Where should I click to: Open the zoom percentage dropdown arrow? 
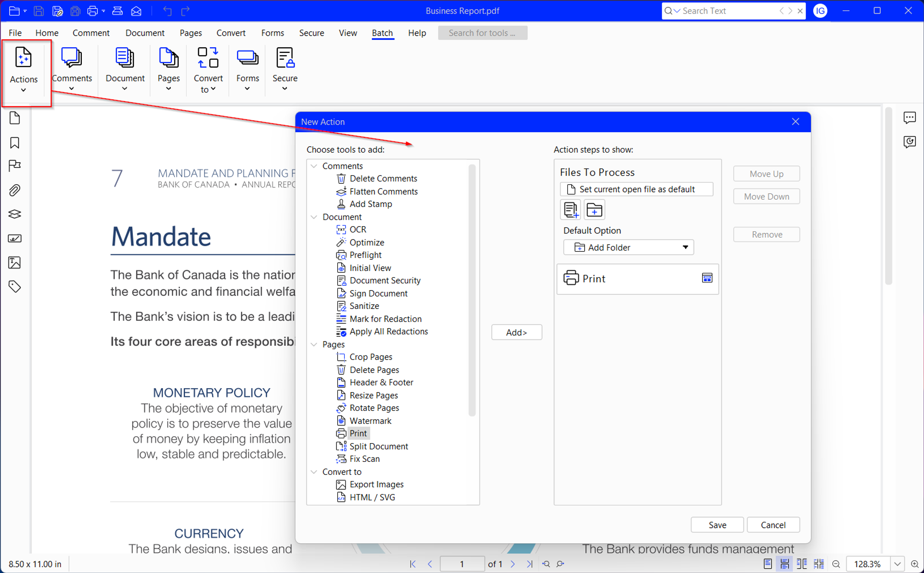[x=898, y=564]
